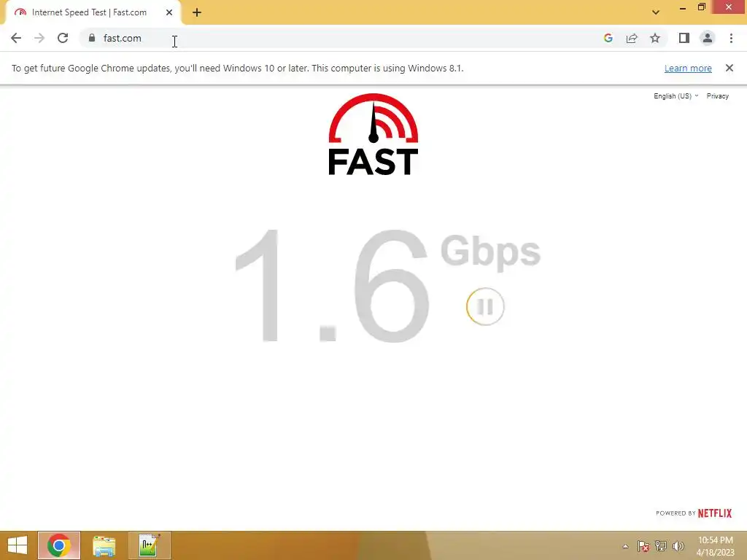Click the 1.6 speed result value

[333, 286]
